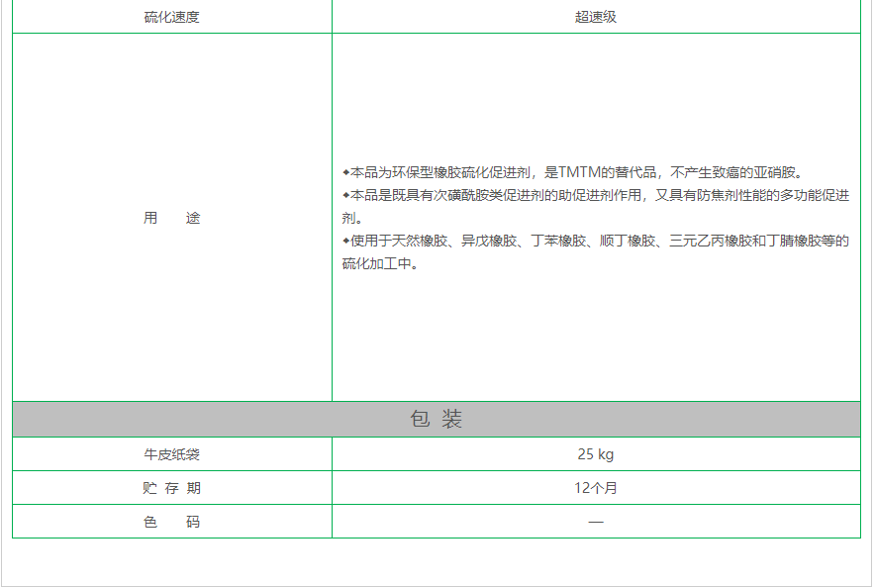Click the 超速级 value cell
The width and height of the screenshot is (875, 588).
click(x=596, y=17)
